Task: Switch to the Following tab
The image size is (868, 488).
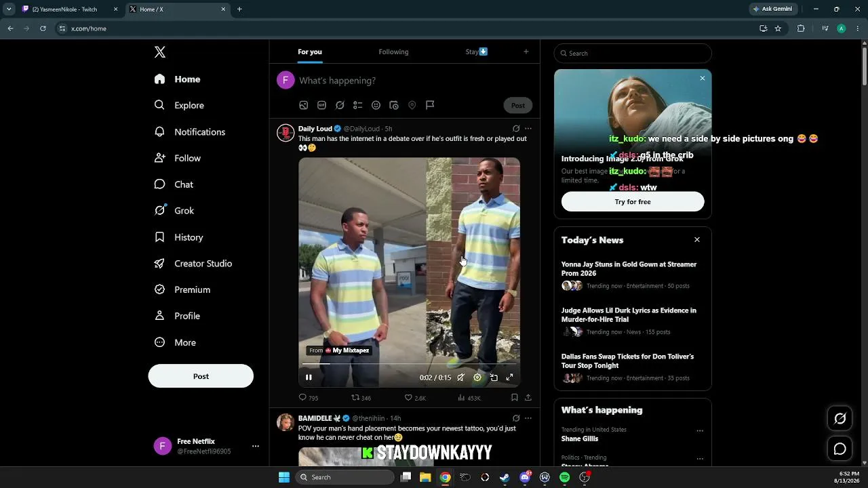Action: (393, 52)
